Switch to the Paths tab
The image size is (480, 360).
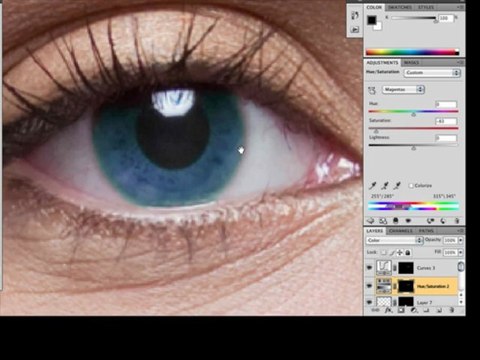pos(426,231)
